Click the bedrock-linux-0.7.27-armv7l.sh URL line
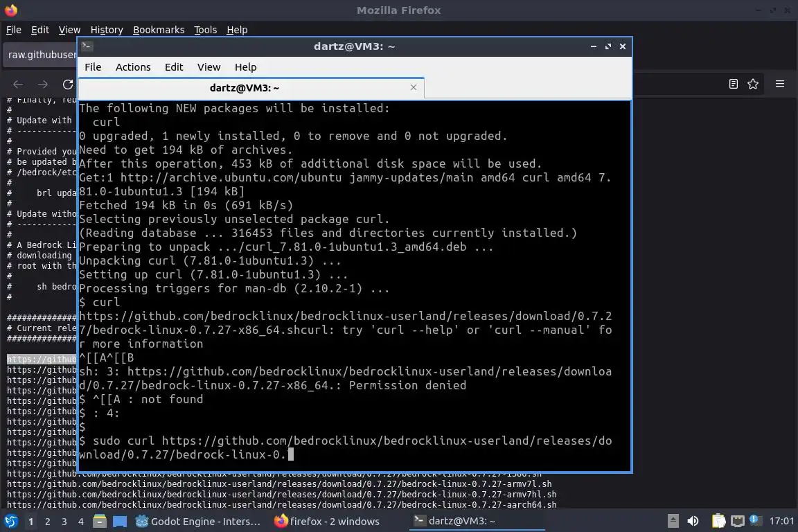Screen dimensions: 798x532 [279, 484]
